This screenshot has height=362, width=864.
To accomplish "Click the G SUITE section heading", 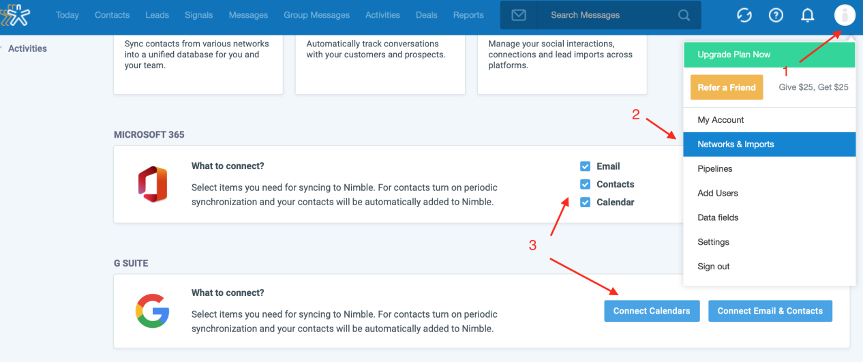I will pos(131,263).
